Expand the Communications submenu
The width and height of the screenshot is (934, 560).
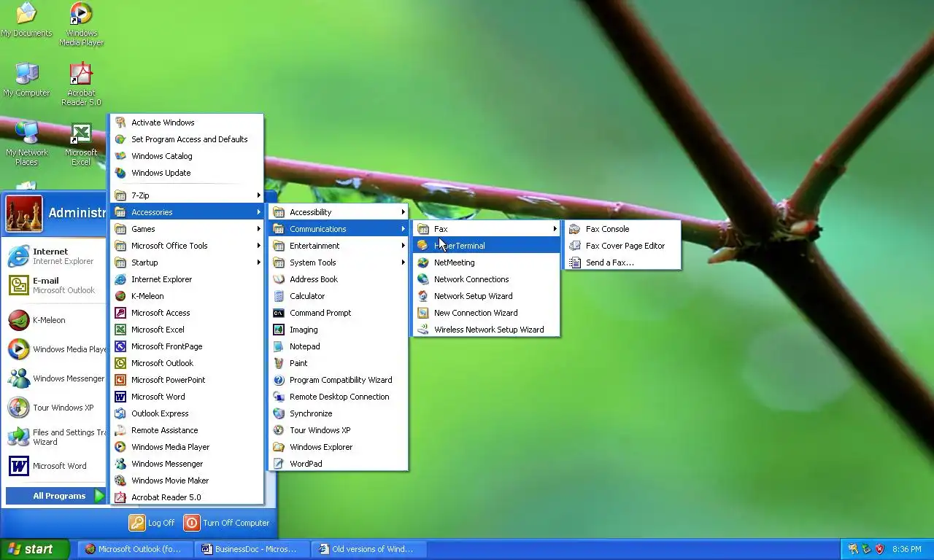pos(338,229)
